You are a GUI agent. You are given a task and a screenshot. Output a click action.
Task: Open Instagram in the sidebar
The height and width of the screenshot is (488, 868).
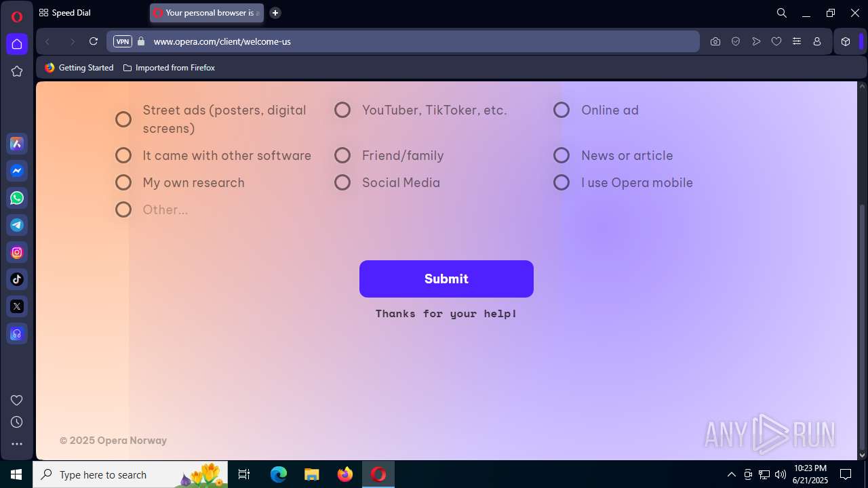point(17,252)
